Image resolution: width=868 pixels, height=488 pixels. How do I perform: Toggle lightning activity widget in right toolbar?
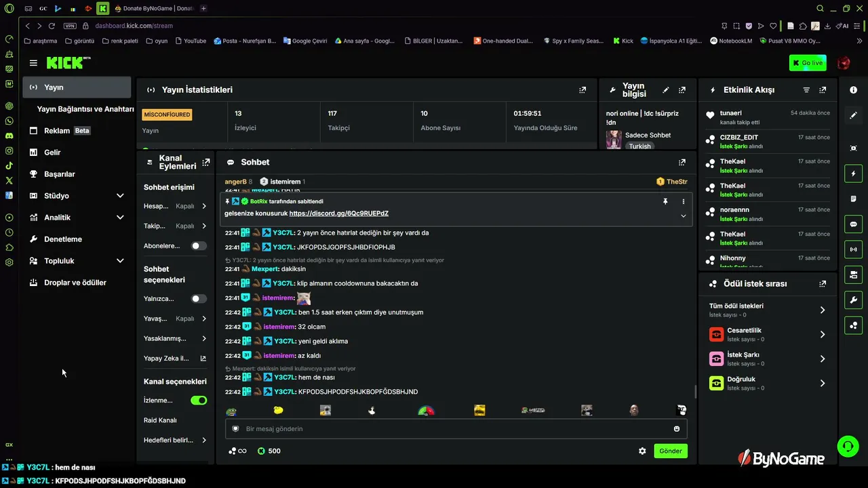tap(853, 174)
